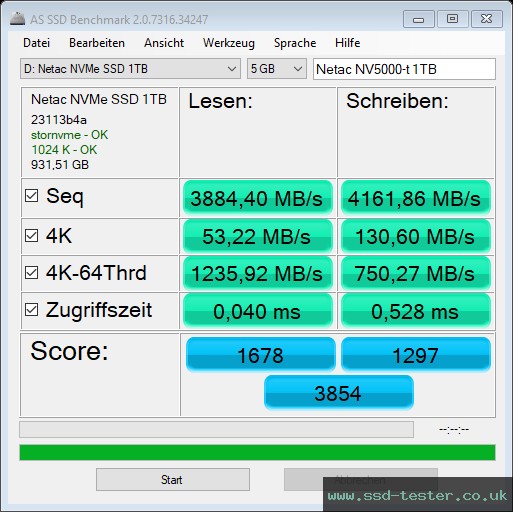513x512 pixels.
Task: Open the Ansicht menu
Action: tap(164, 43)
